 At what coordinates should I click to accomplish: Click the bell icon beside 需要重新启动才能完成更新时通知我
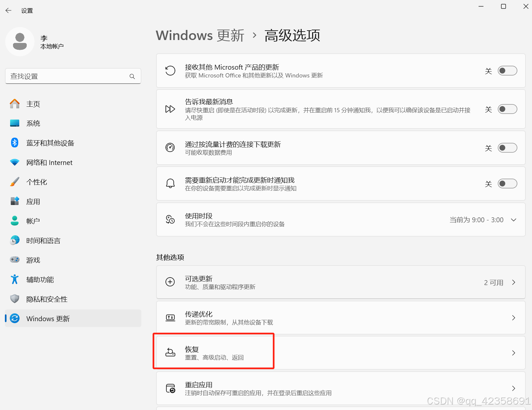tap(170, 184)
